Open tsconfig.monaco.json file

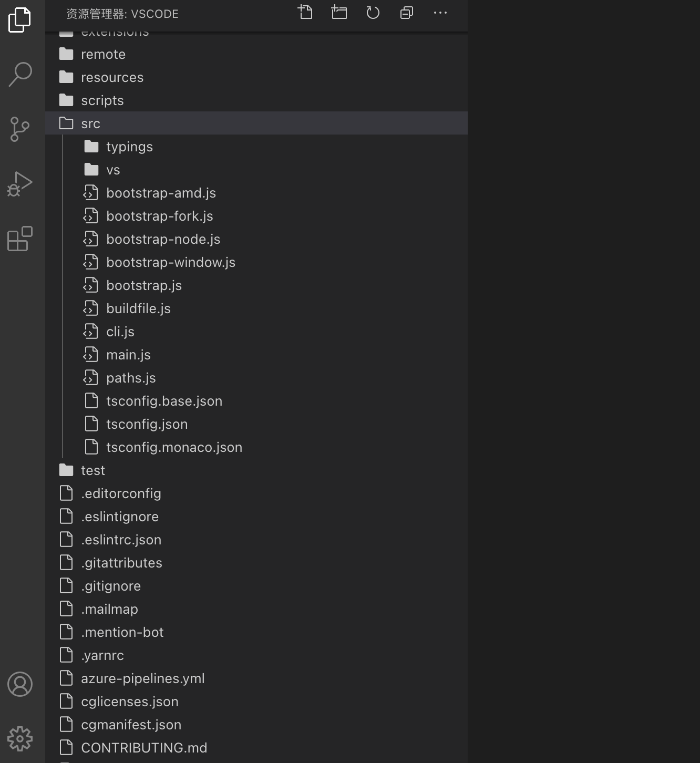pyautogui.click(x=256, y=447)
